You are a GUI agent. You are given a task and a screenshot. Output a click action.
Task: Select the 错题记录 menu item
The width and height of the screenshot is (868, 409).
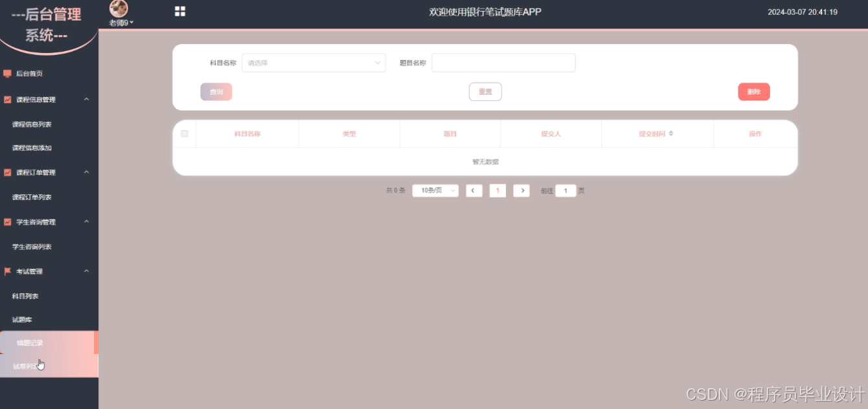tap(31, 342)
